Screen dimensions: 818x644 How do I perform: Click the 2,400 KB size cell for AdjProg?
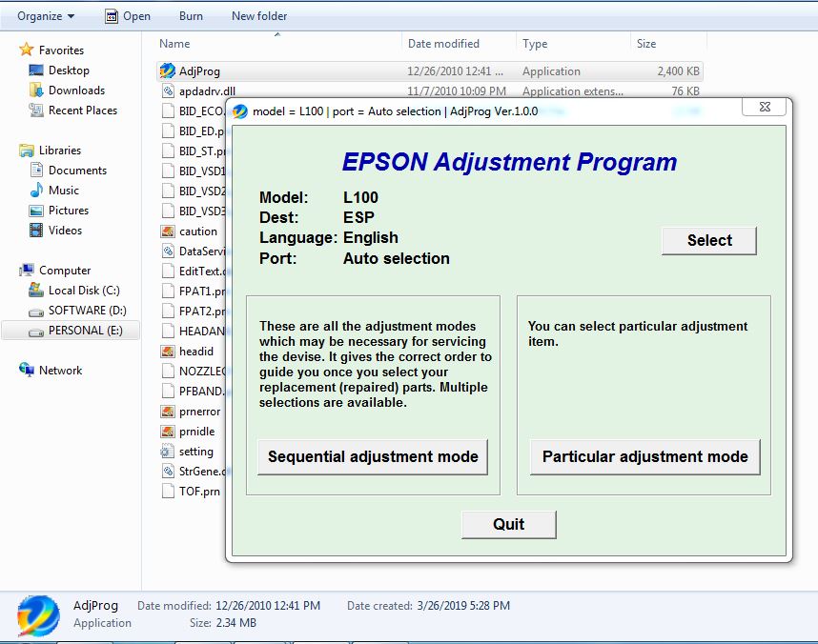678,71
